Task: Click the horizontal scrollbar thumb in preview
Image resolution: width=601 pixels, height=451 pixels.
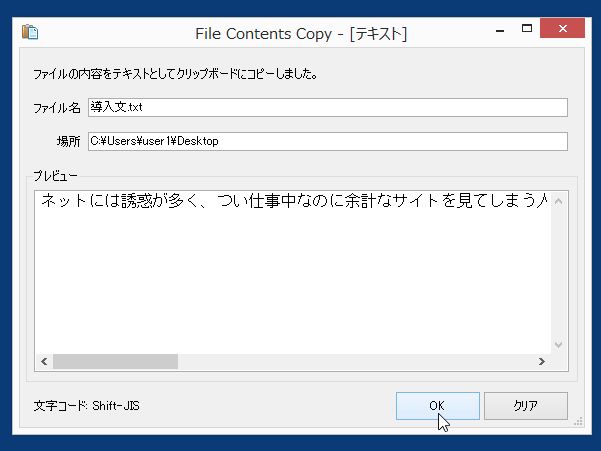Action: tap(115, 361)
